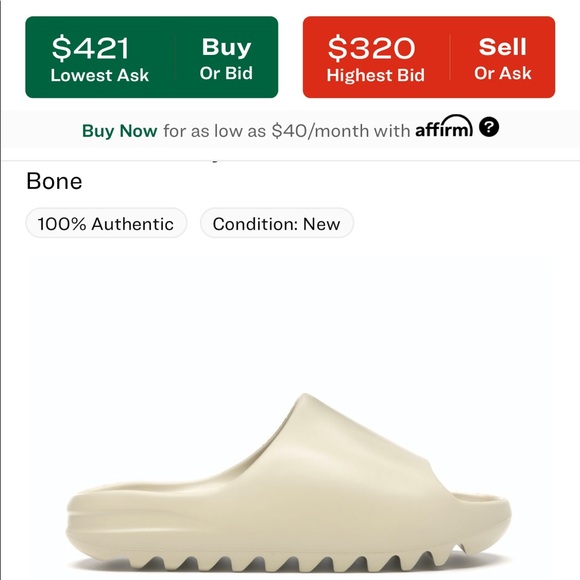This screenshot has height=580, width=580.
Task: Tap the 100% Authentic badge
Action: coord(106,223)
